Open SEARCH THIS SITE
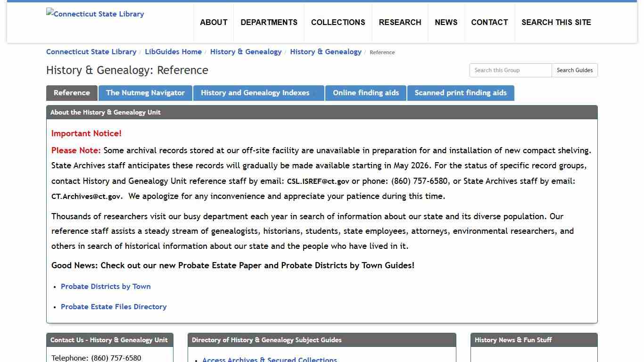The width and height of the screenshot is (644, 362). point(556,22)
